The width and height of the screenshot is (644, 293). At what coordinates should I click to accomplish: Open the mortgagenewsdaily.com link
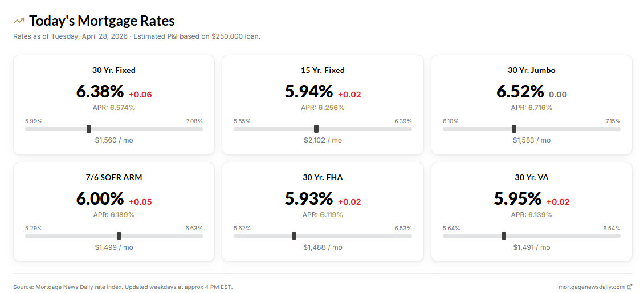click(x=592, y=287)
